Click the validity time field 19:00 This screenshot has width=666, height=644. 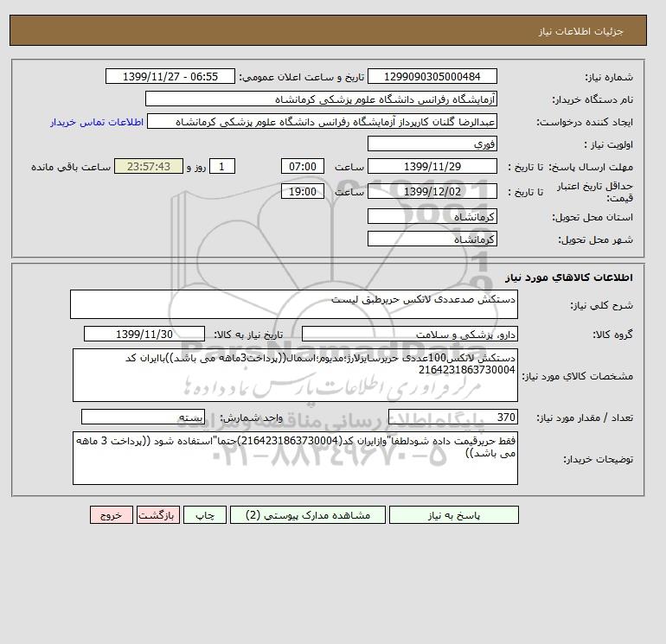coord(303,191)
